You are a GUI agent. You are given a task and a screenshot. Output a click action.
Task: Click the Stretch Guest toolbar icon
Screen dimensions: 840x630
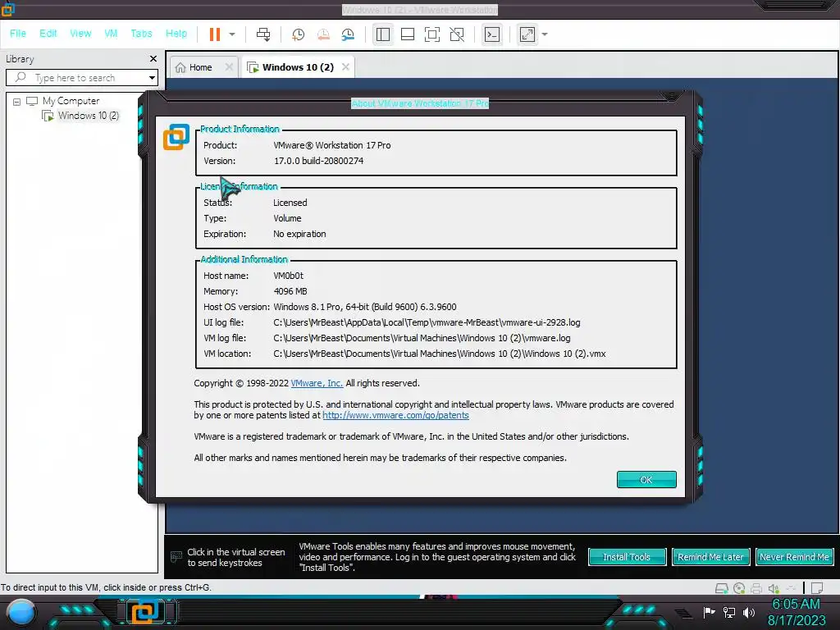point(527,34)
